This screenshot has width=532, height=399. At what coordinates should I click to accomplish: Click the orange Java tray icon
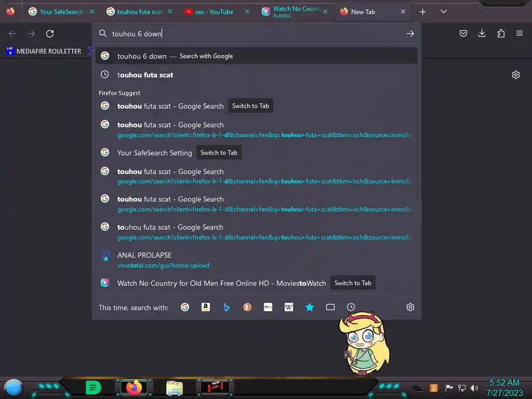tap(434, 388)
